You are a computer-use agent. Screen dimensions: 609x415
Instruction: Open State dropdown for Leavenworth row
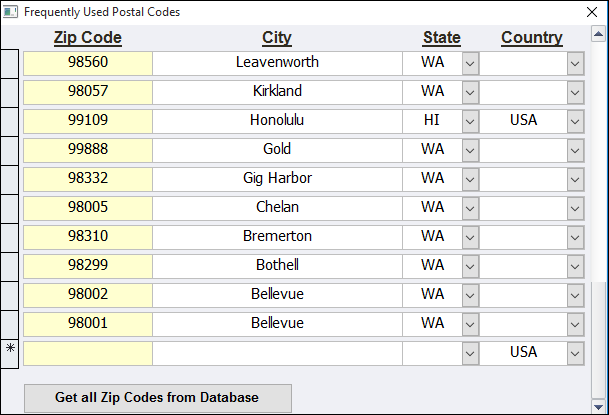pos(471,62)
